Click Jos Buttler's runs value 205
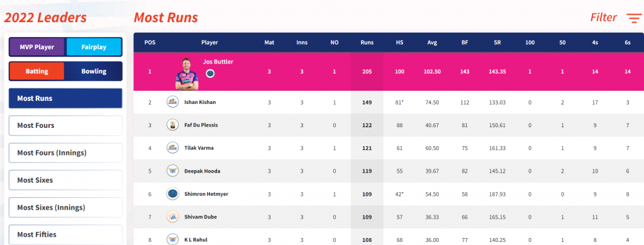The height and width of the screenshot is (245, 644). [x=367, y=72]
